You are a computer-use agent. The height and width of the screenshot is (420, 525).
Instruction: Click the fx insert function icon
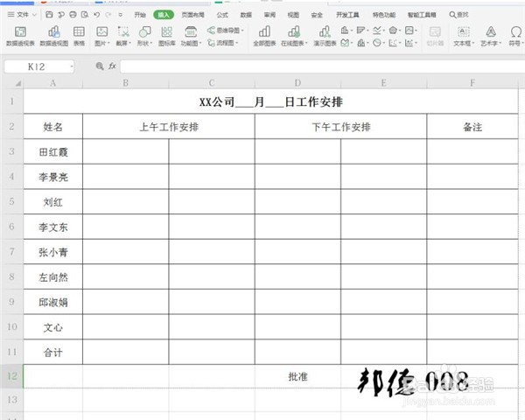(112, 66)
